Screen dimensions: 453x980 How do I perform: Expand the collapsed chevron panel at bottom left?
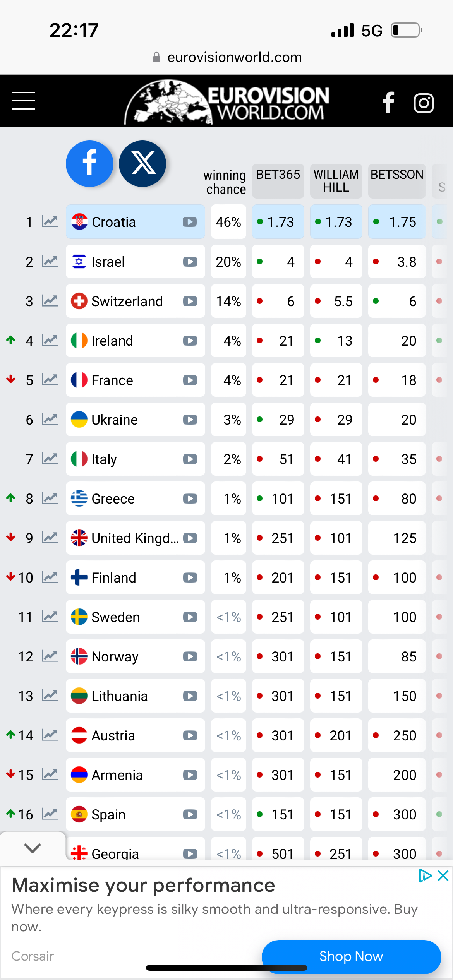pyautogui.click(x=33, y=848)
